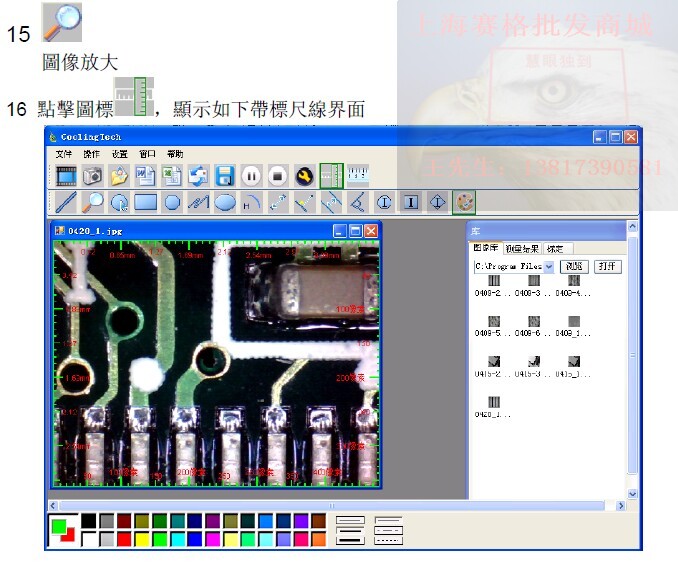
Task: Click the 打开 open button
Action: pyautogui.click(x=608, y=266)
